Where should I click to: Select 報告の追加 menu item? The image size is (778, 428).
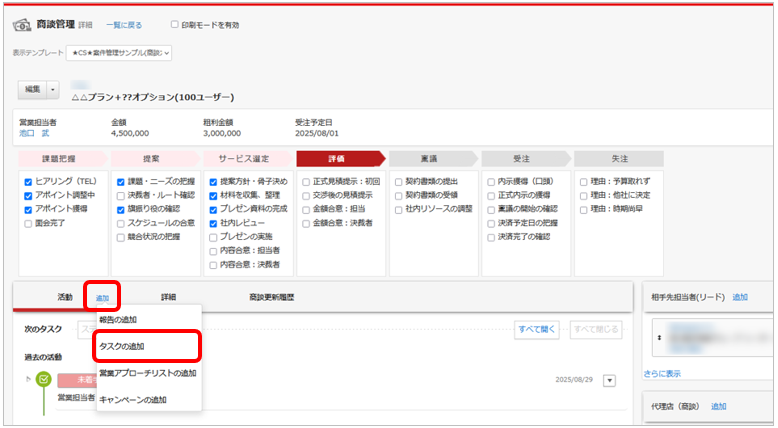pyautogui.click(x=118, y=319)
